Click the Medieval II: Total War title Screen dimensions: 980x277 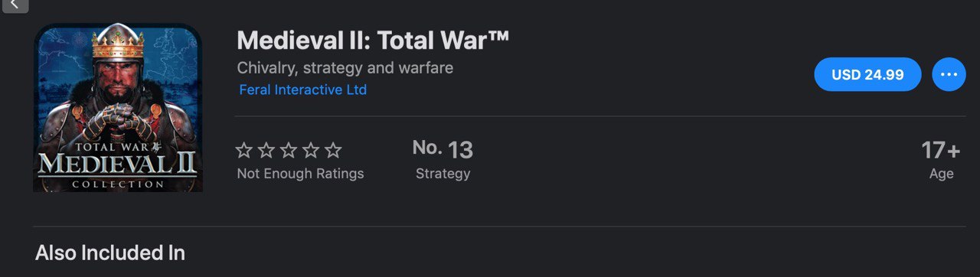coord(373,40)
